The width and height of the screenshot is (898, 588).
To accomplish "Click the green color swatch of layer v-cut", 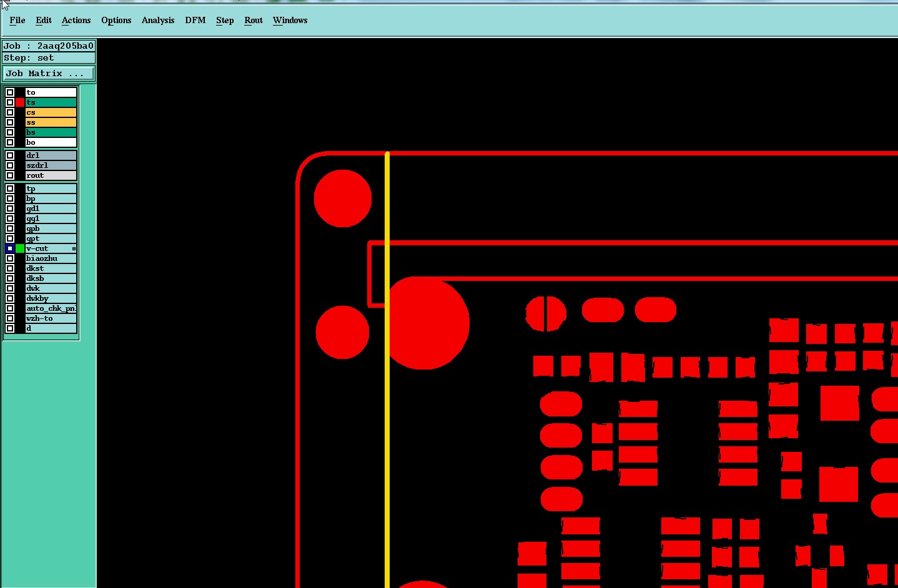I will [20, 248].
